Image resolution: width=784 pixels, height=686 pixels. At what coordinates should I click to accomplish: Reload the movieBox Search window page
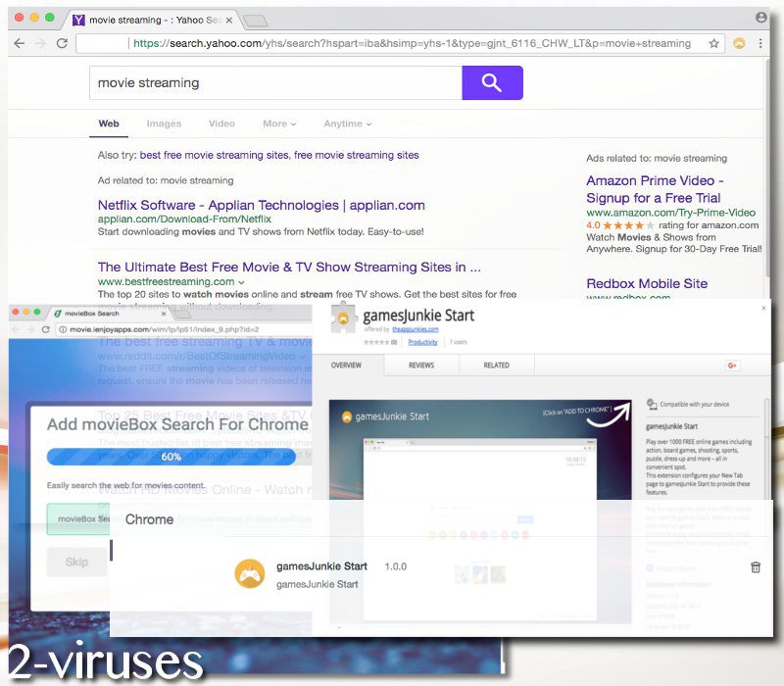(45, 329)
